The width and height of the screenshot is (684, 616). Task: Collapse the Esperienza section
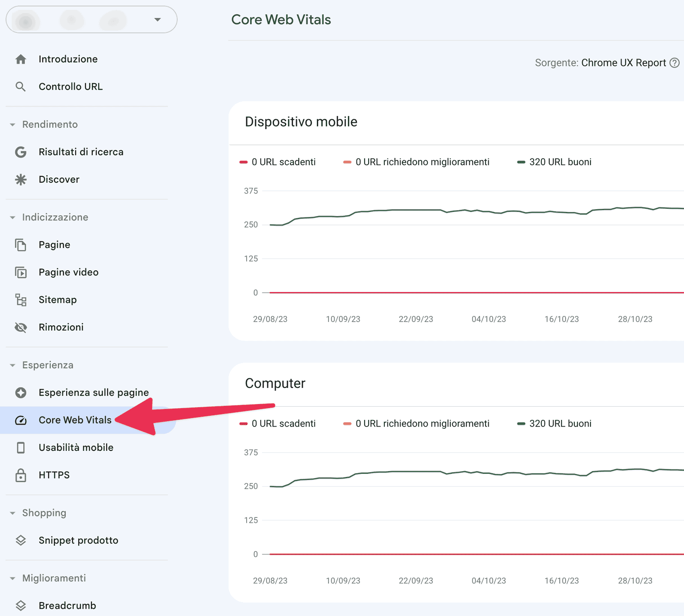[x=13, y=365]
